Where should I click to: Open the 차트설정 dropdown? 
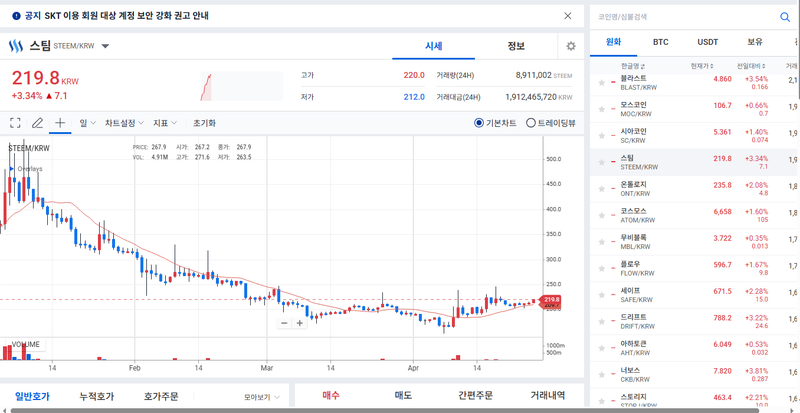(124, 123)
